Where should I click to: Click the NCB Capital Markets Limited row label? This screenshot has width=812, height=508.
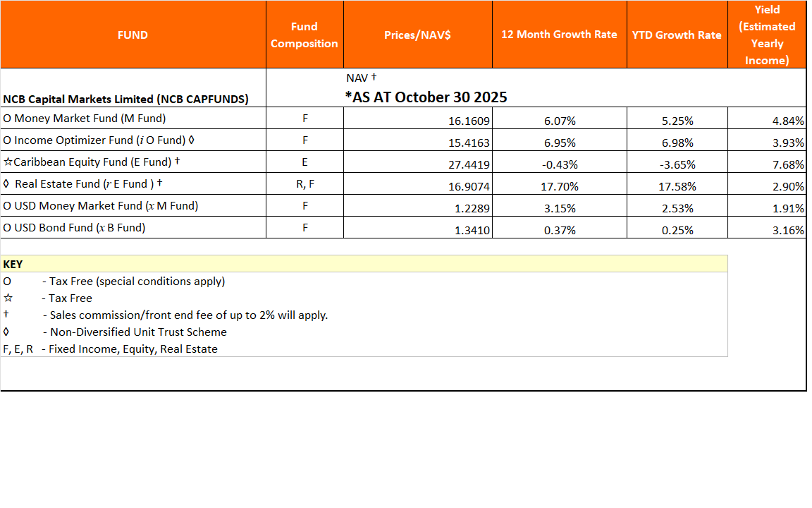[x=125, y=99]
